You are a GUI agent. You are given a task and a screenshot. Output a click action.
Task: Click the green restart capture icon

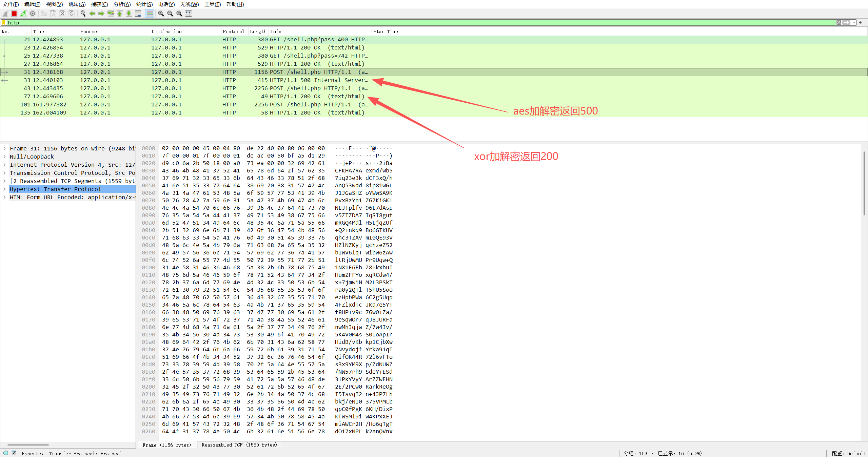pos(23,14)
